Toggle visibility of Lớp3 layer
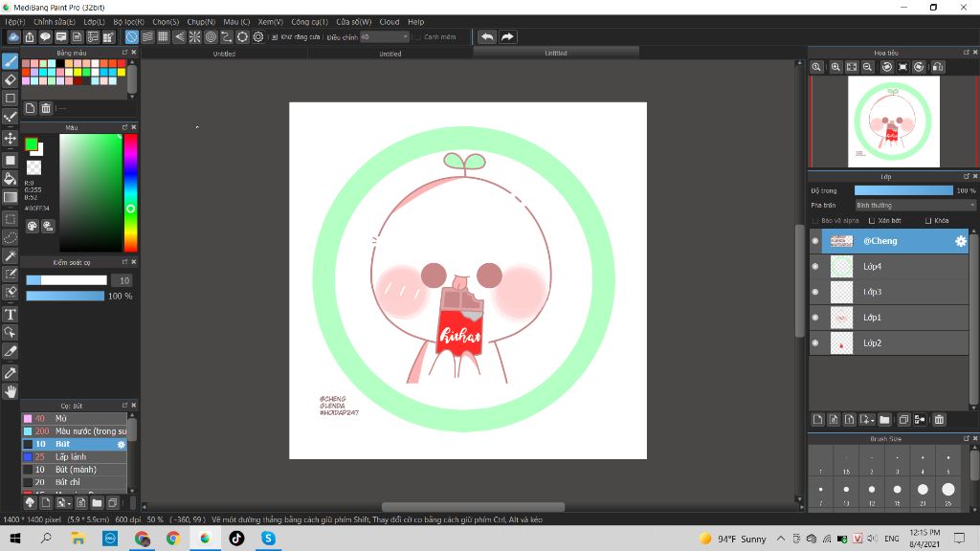The image size is (980, 551). [x=815, y=293]
